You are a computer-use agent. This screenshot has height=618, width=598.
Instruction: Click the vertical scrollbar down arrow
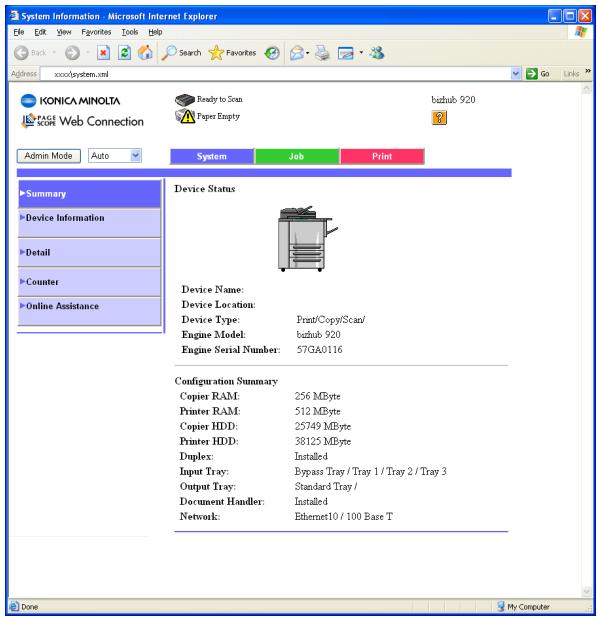[x=587, y=591]
